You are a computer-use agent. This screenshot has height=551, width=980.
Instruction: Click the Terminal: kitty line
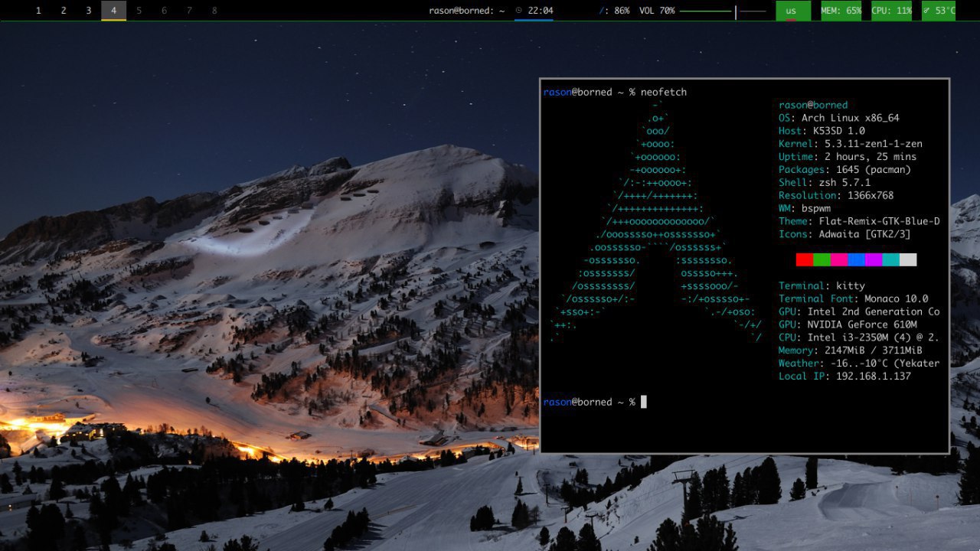click(822, 286)
